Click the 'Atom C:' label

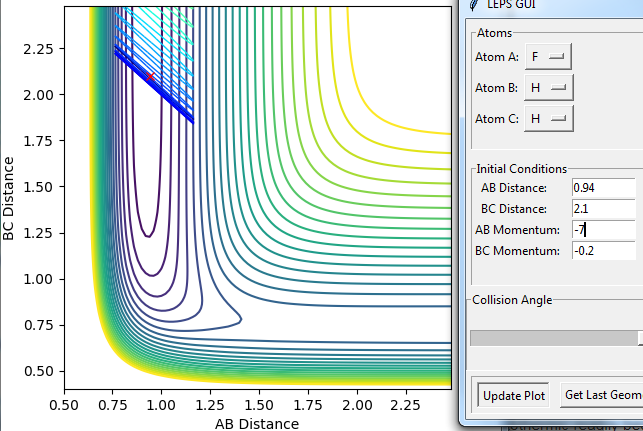[x=497, y=119]
